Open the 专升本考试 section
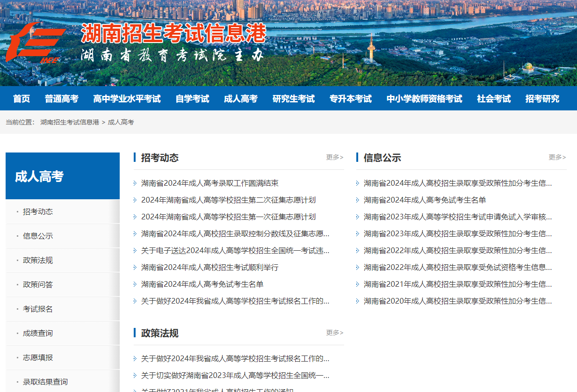The image size is (577, 392). pyautogui.click(x=350, y=99)
